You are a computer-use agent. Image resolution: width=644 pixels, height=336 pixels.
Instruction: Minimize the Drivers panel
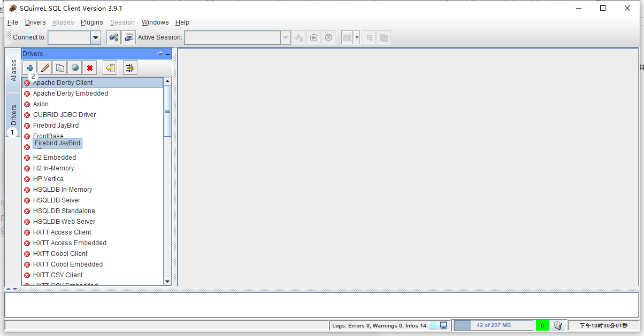coord(168,54)
